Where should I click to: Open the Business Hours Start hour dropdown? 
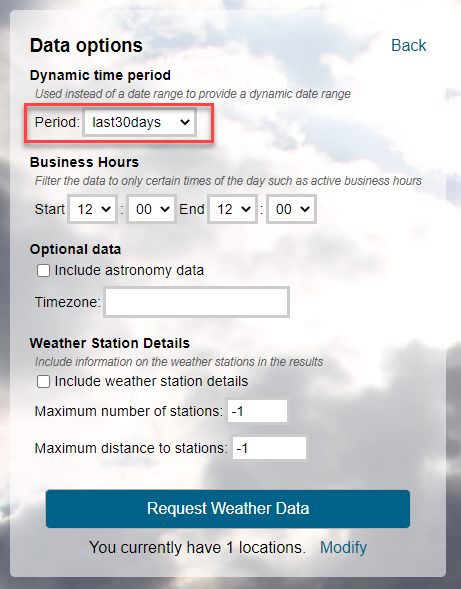tap(92, 209)
